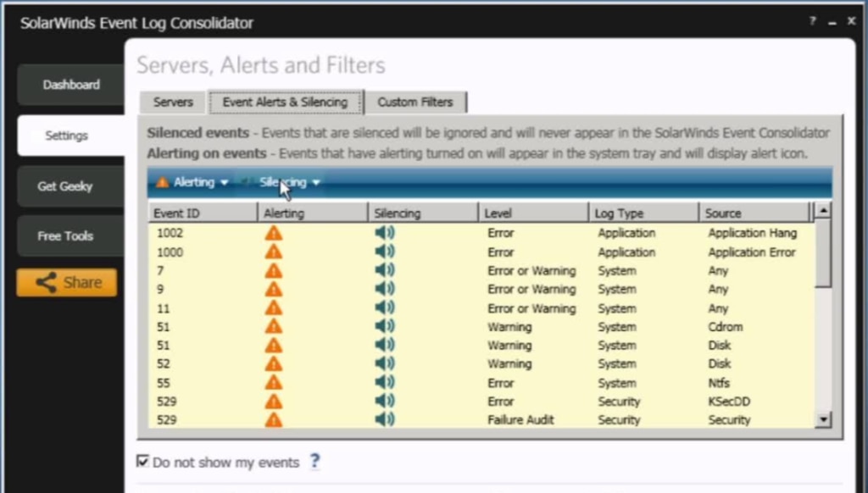
Task: Open help with the title bar question mark
Action: (812, 21)
